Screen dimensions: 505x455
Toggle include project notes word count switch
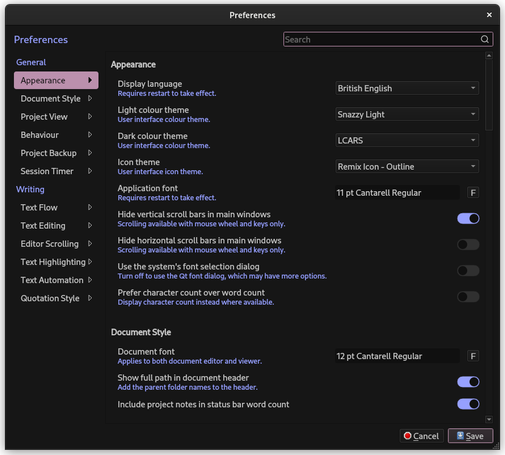pyautogui.click(x=468, y=404)
